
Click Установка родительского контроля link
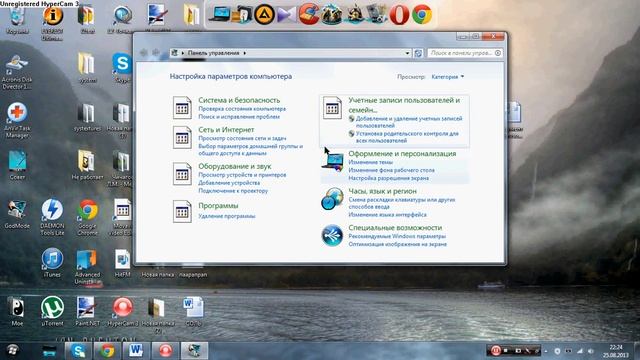[x=407, y=137]
